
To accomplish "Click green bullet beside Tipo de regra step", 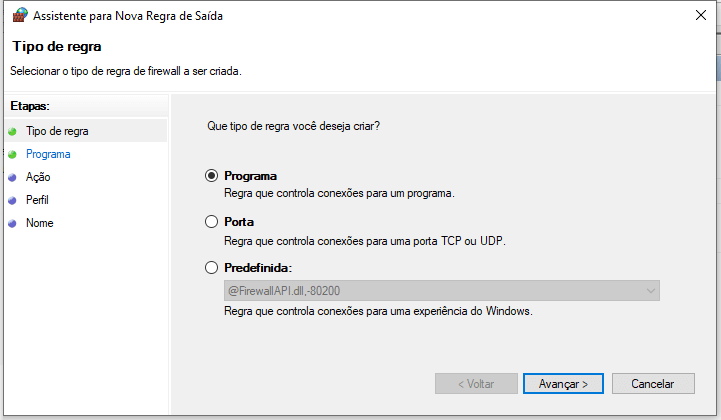I will 12,132.
